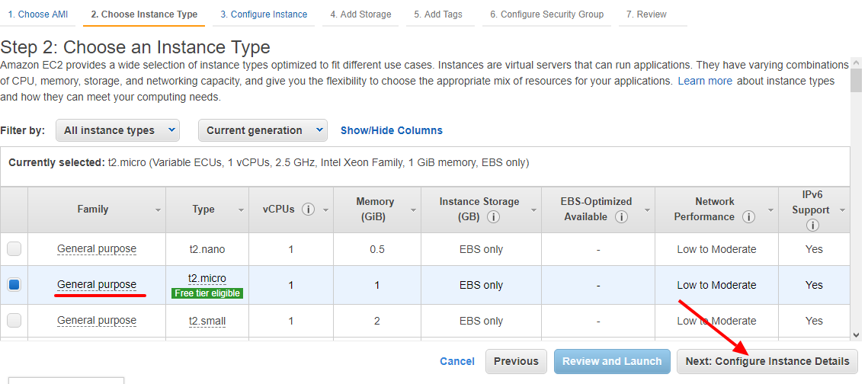Open the All instance types filter dropdown
The image size is (868, 384).
117,130
